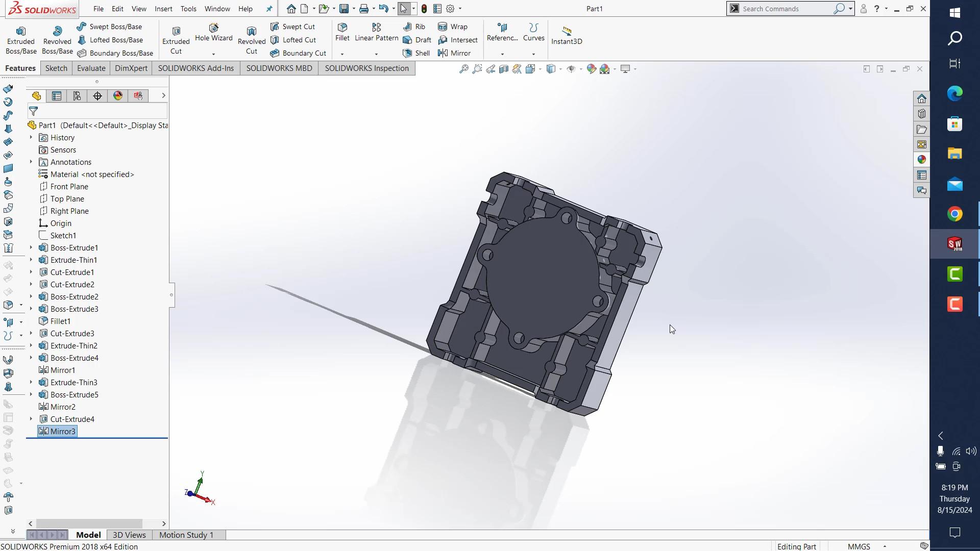
Task: Open the Appearances task pane icon
Action: coord(921,160)
